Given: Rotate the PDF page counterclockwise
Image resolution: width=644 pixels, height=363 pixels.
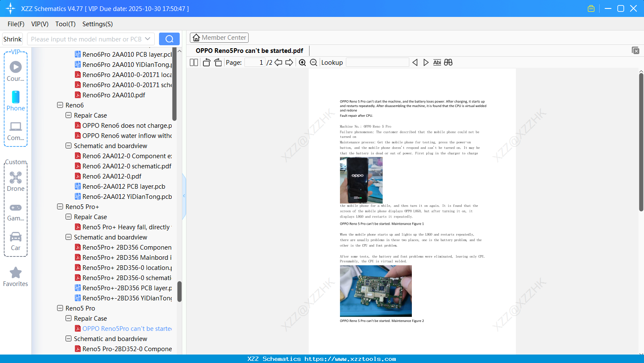Looking at the screenshot, I should [206, 63].
